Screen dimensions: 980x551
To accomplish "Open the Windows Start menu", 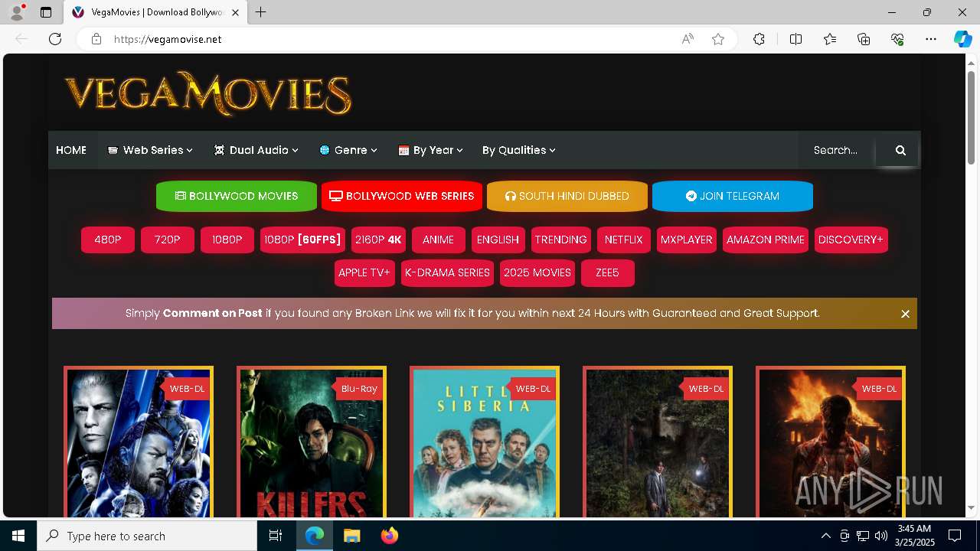I will tap(18, 536).
